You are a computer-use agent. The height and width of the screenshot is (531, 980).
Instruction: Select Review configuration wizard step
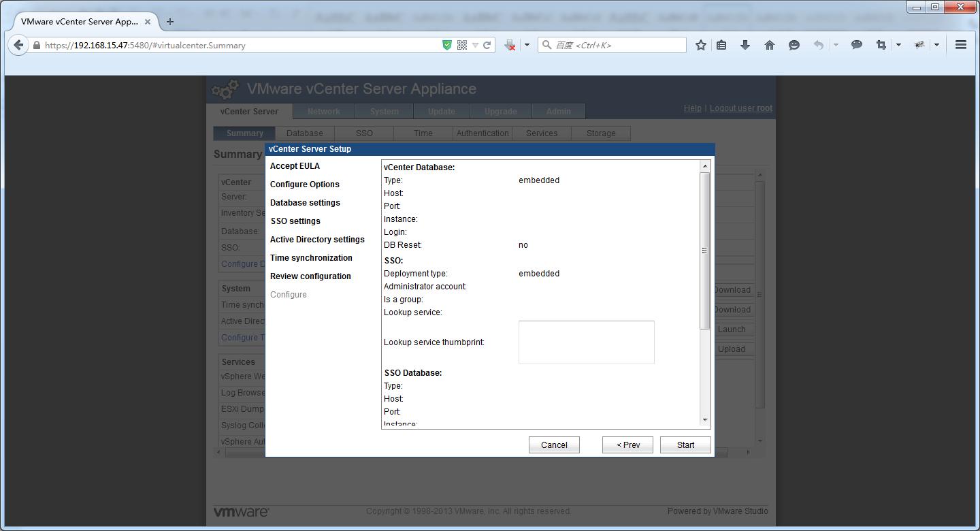point(310,276)
